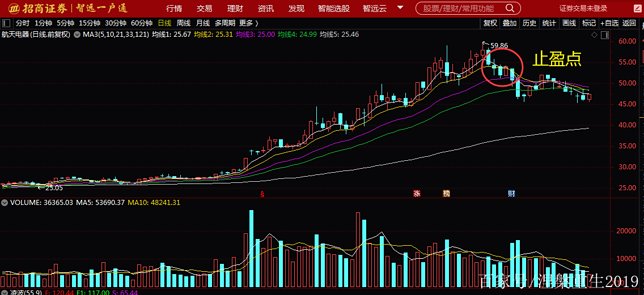Image resolution: width=644 pixels, height=295 pixels.
Task: Open the 交易 menu
Action: (x=205, y=8)
